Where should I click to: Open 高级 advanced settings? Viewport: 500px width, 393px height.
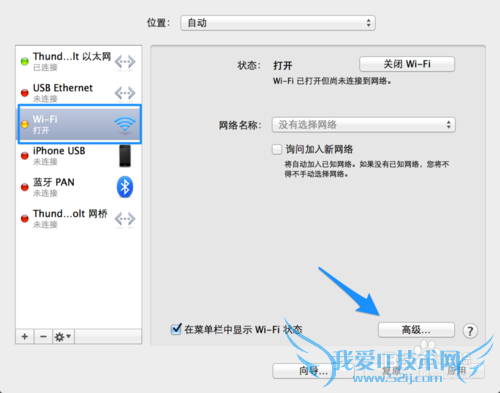coord(416,330)
